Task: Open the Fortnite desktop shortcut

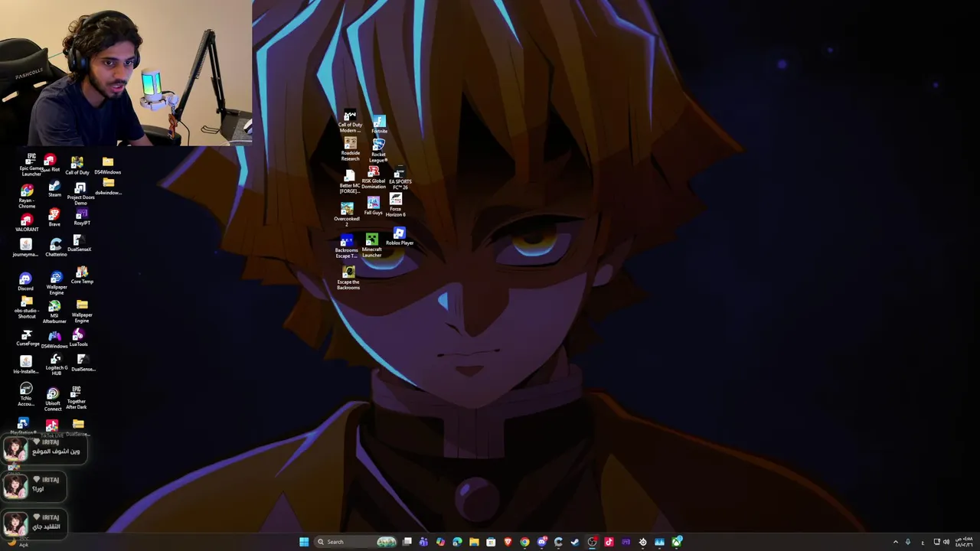Action: click(379, 126)
